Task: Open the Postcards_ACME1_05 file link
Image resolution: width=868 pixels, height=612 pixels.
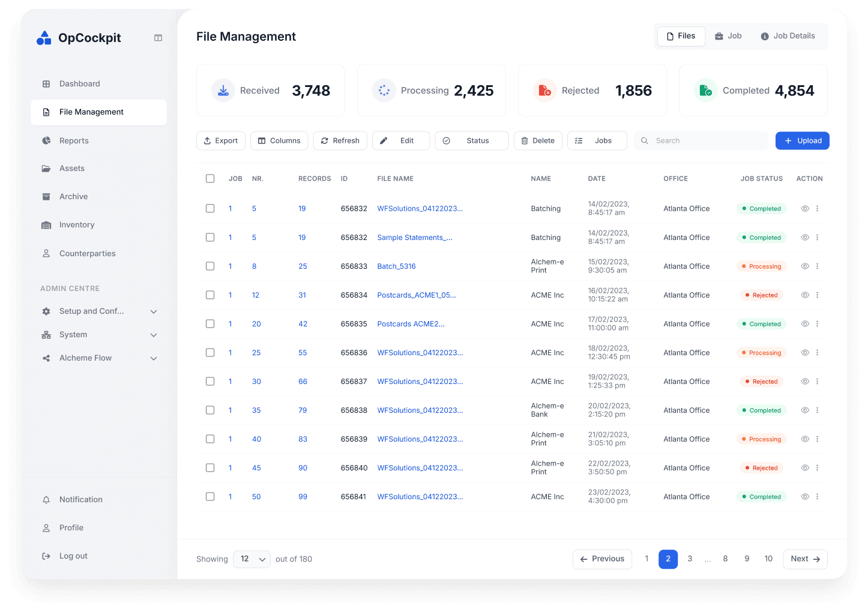Action: pyautogui.click(x=416, y=295)
